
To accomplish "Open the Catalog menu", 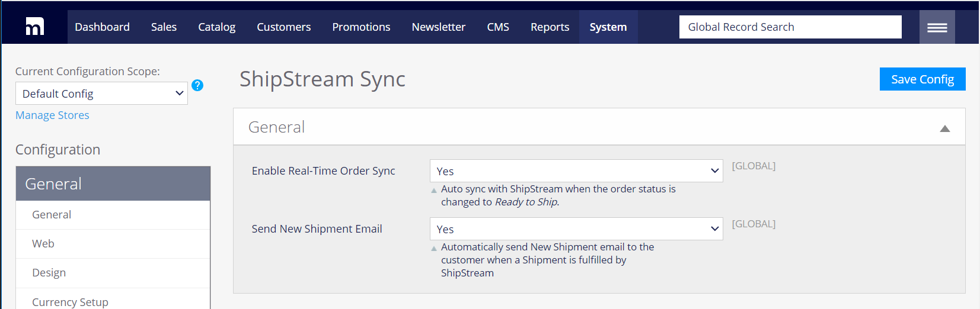I will click(x=216, y=27).
